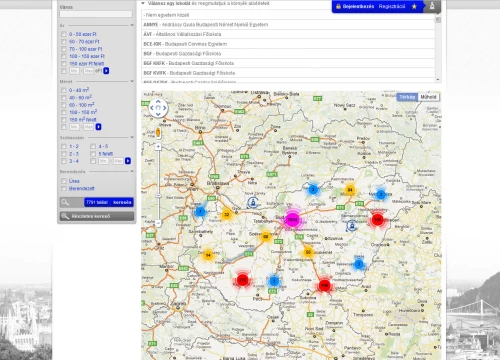Click the yellow star favorites icon
Screen dimensions: 500x360
[x=414, y=6]
